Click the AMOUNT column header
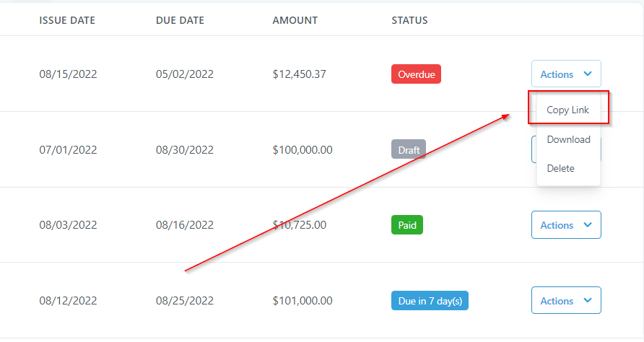The width and height of the screenshot is (644, 342). pos(295,20)
